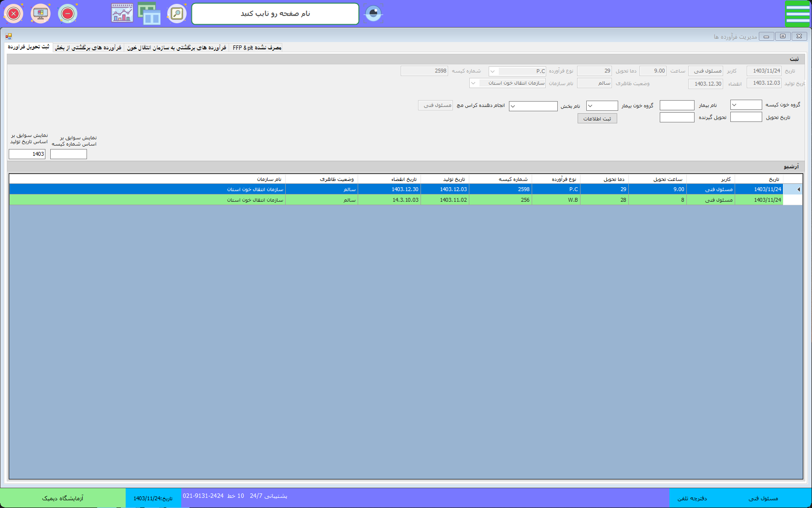Click the monitor desktop icon in top bar
812x508 pixels.
point(41,14)
